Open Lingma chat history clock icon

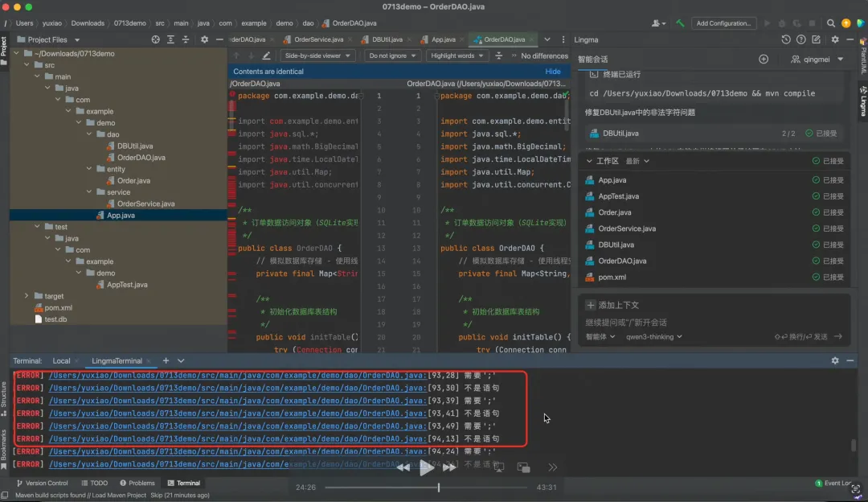coord(786,39)
